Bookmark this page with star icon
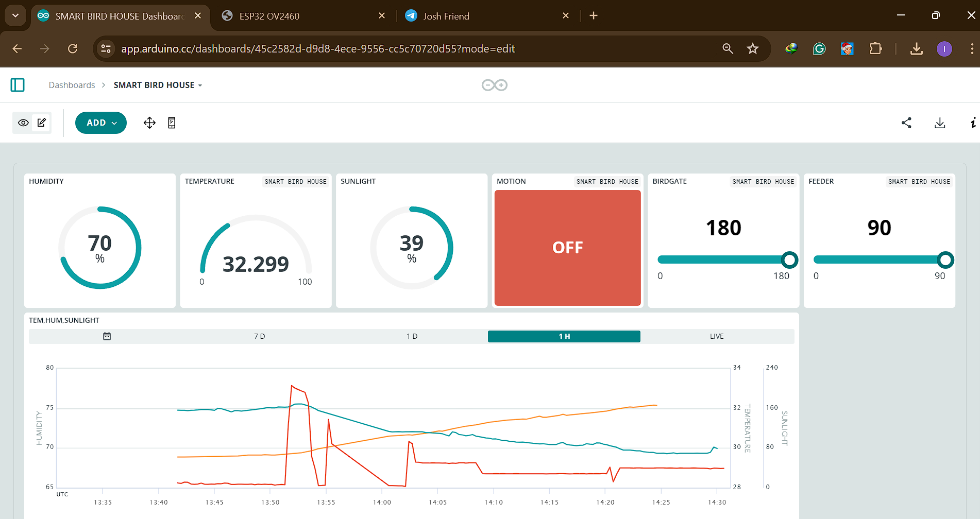Viewport: 980px width, 519px height. coord(753,49)
